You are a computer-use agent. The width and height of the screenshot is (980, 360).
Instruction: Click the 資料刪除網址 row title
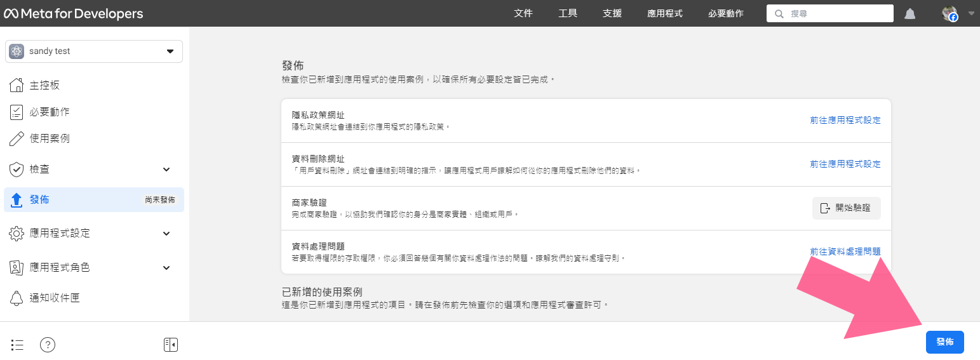(318, 159)
